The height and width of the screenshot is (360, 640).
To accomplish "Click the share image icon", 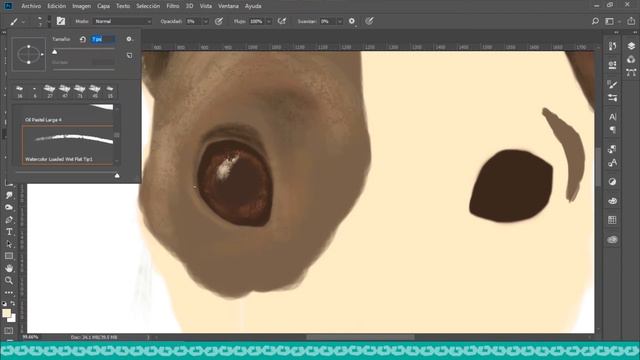I will (x=631, y=21).
